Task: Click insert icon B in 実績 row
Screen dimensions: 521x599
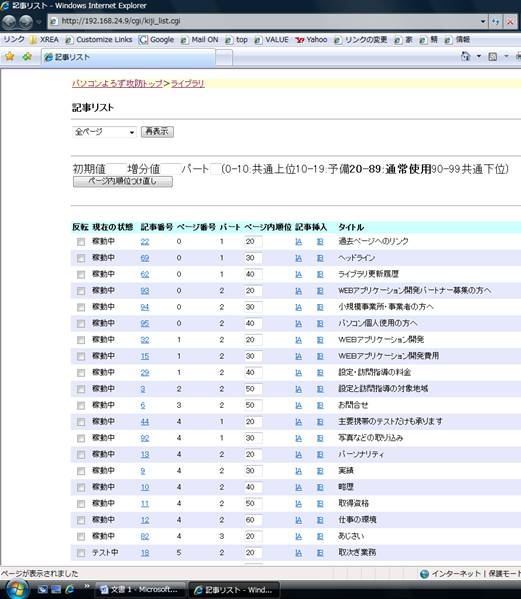Action: pyautogui.click(x=320, y=471)
